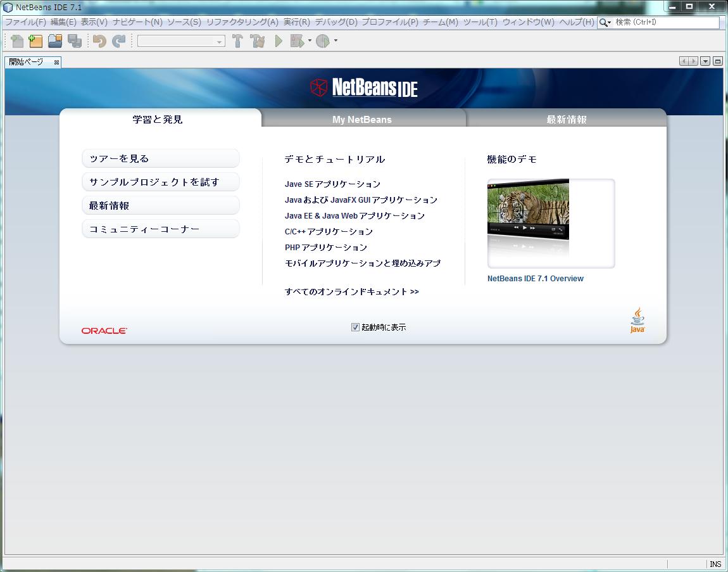Open the C/C++ アプリケーション link
The width and height of the screenshot is (728, 572).
(329, 231)
